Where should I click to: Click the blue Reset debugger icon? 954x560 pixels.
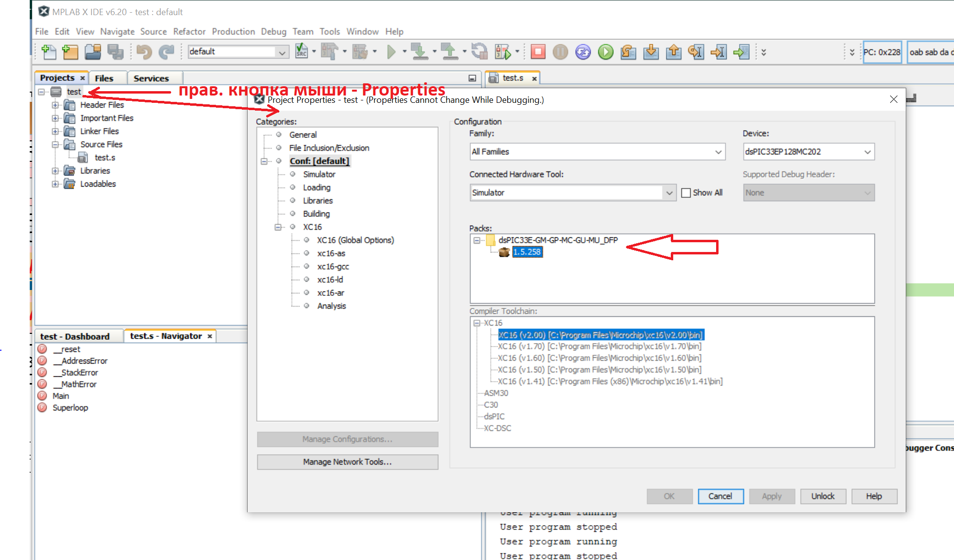point(583,51)
